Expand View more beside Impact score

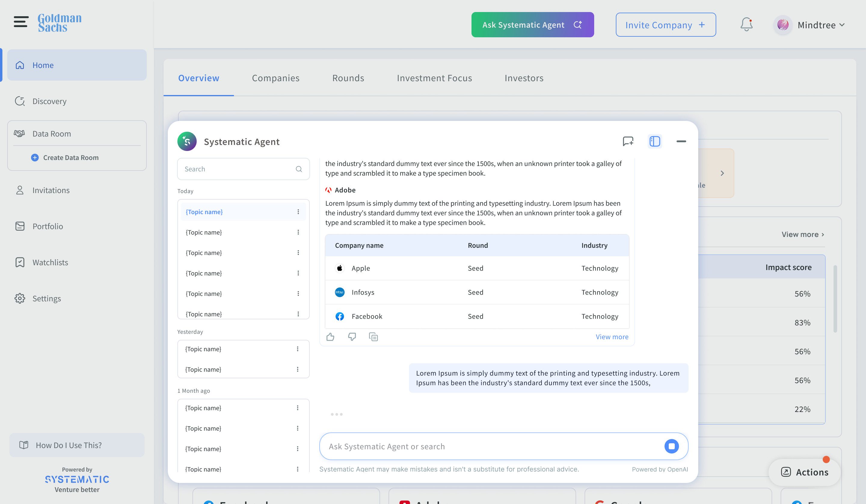[803, 234]
